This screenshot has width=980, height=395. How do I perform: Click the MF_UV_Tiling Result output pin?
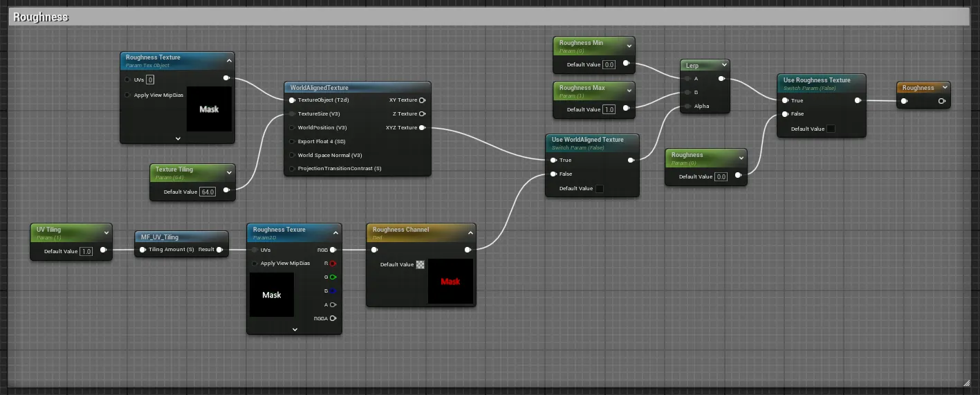219,250
